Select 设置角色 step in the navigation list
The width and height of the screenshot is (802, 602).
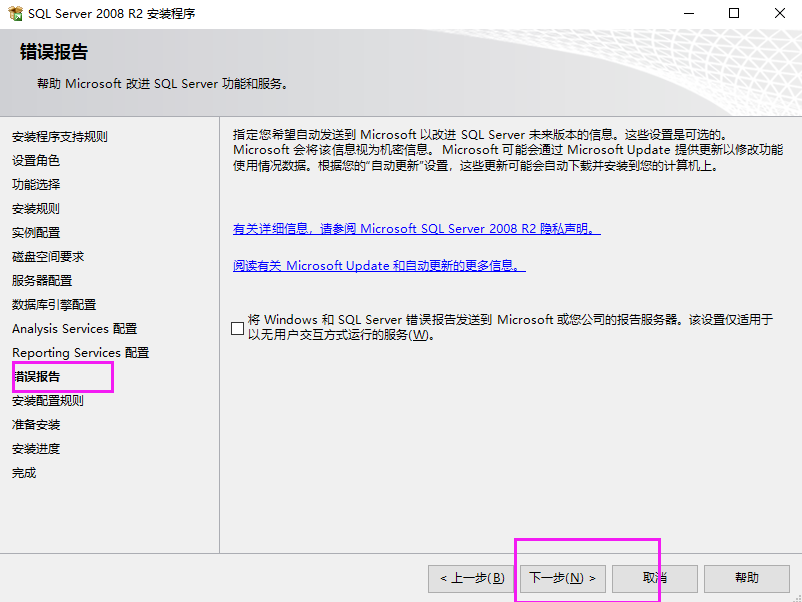pos(35,159)
